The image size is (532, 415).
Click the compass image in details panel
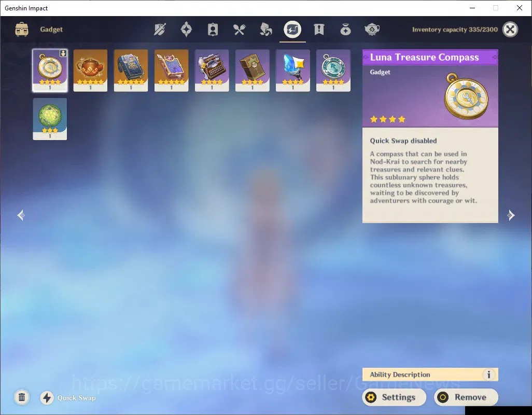click(466, 96)
